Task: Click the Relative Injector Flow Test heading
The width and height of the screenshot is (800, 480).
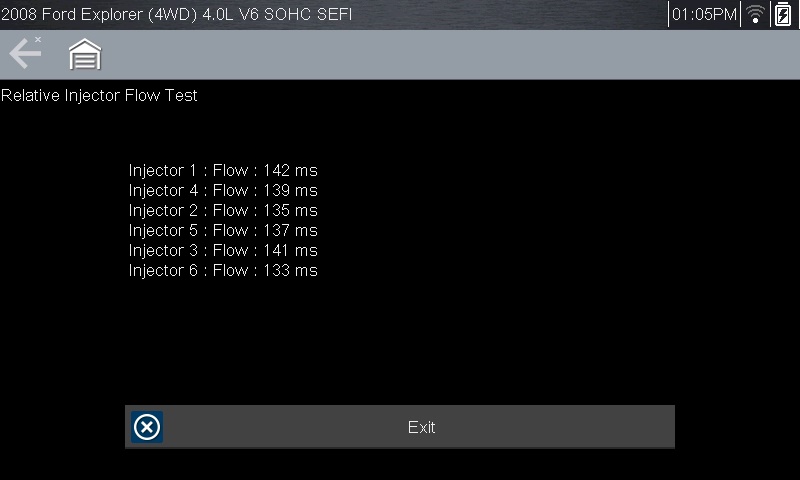Action: pyautogui.click(x=99, y=96)
